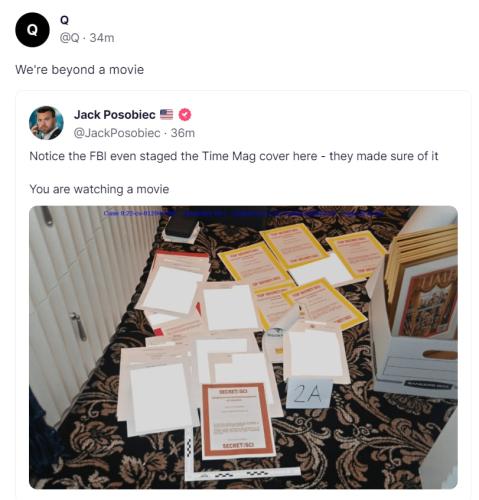
Task: Click the 'You are watching a movie' line
Action: [x=99, y=189]
